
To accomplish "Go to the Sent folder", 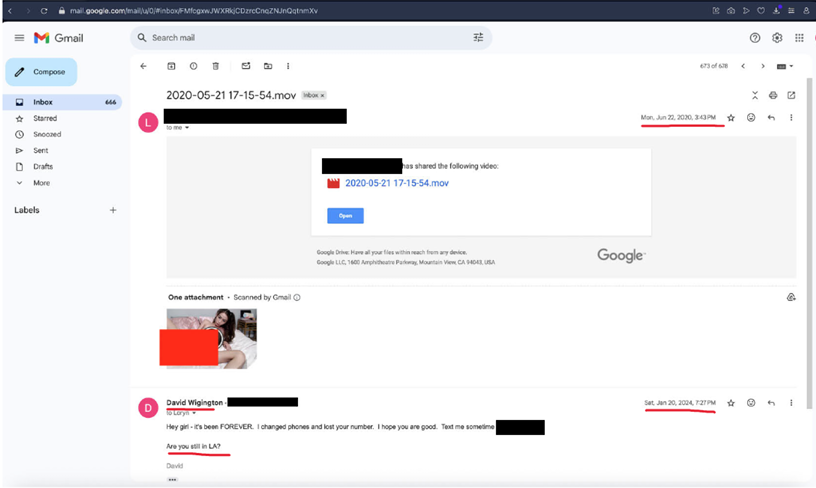I will coord(41,150).
